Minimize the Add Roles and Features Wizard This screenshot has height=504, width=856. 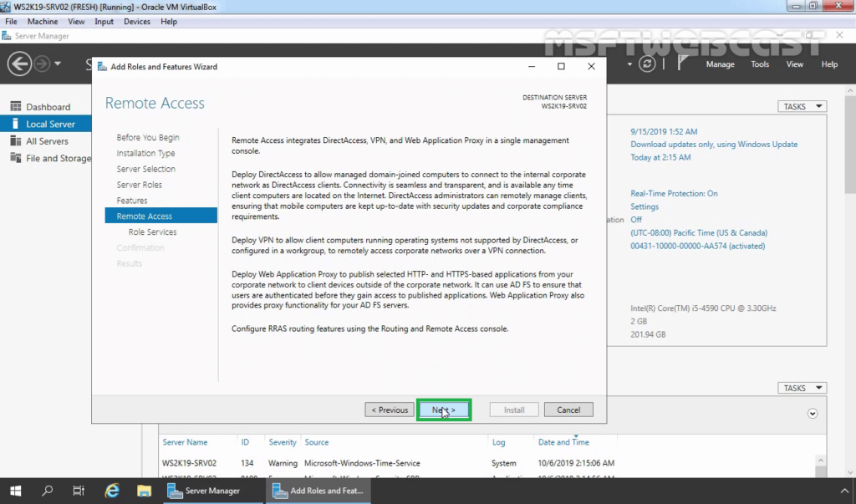(x=532, y=67)
